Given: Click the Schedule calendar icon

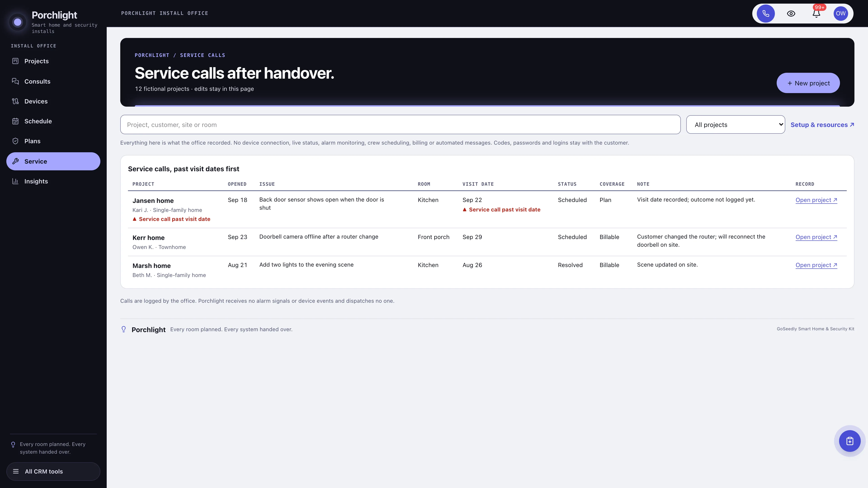Looking at the screenshot, I should pyautogui.click(x=15, y=121).
